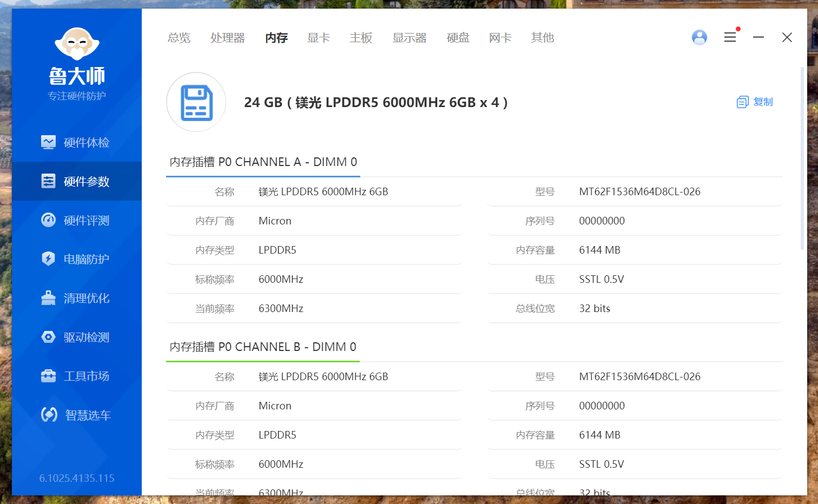Switch to the 显卡 tab

coord(319,38)
